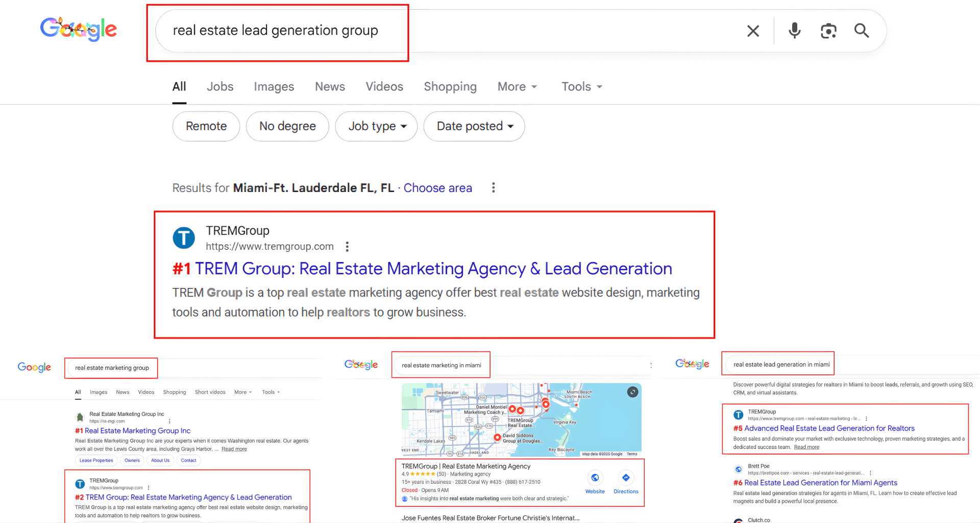The height and width of the screenshot is (523, 980).
Task: Expand the Tools dropdown in the main search tabs
Action: coord(582,87)
